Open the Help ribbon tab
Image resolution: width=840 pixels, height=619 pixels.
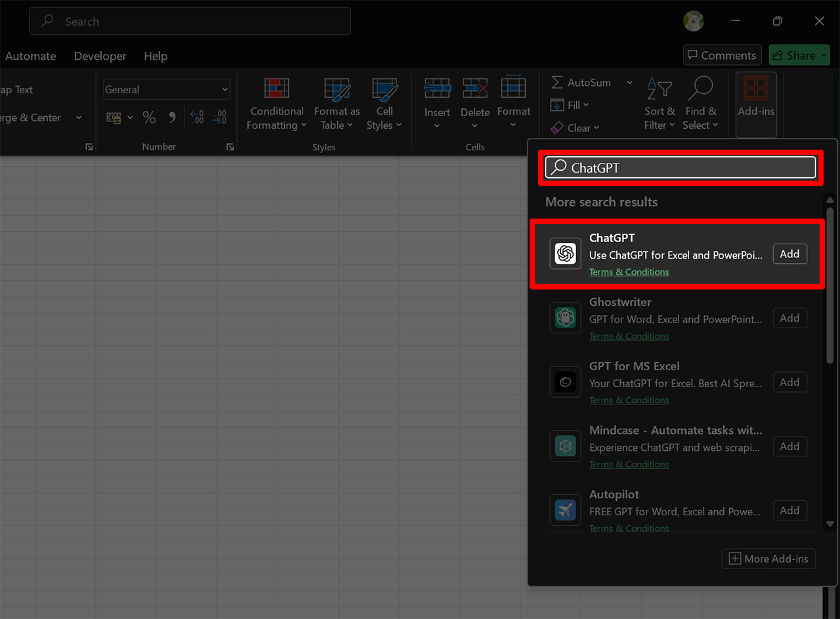click(156, 56)
